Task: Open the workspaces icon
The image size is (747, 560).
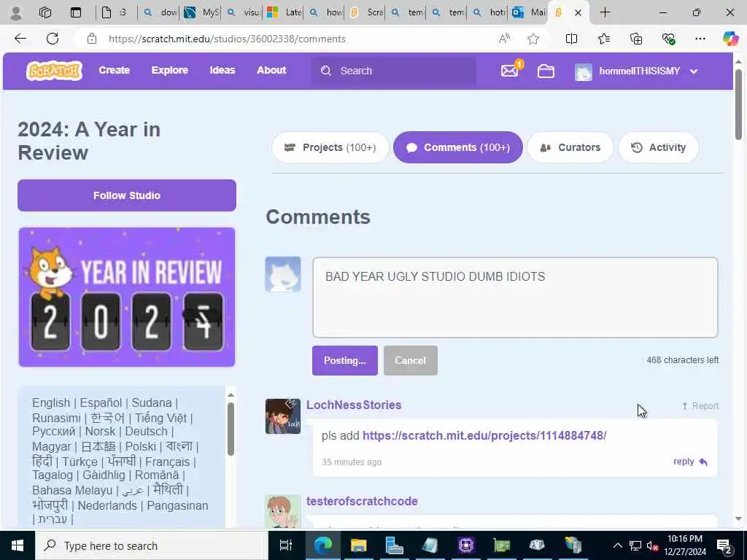Action: [x=45, y=12]
